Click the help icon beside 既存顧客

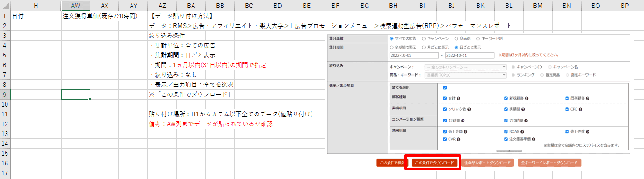[x=588, y=98]
